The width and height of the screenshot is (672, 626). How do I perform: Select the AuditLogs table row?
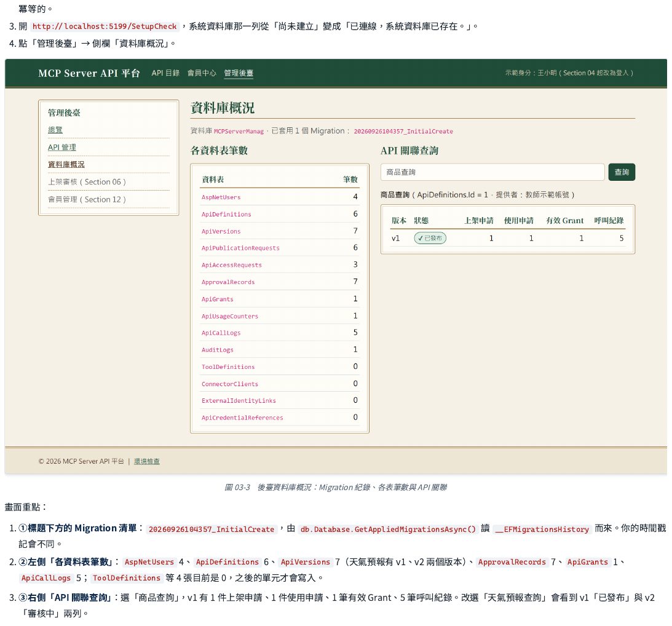pyautogui.click(x=280, y=349)
